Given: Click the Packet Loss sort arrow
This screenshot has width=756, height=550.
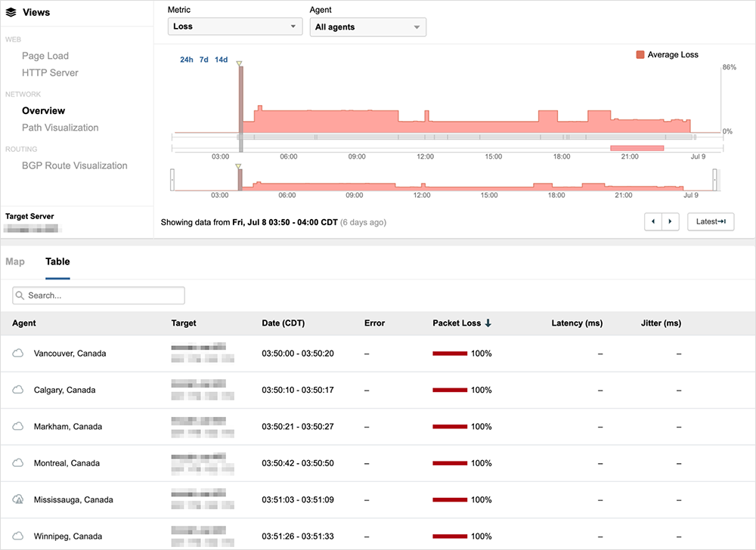Looking at the screenshot, I should [488, 323].
